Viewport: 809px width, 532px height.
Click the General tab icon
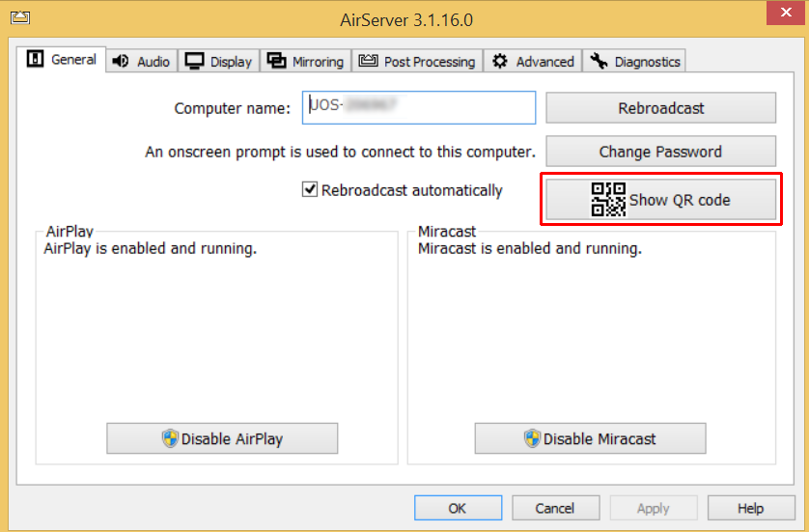36,60
